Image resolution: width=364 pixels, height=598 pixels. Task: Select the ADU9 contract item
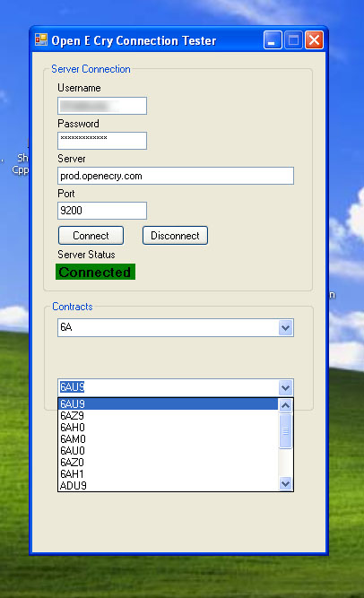click(x=168, y=486)
